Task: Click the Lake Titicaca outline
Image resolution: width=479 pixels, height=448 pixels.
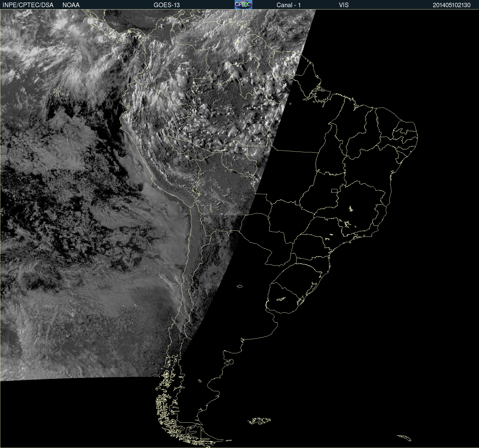Action: click(196, 191)
